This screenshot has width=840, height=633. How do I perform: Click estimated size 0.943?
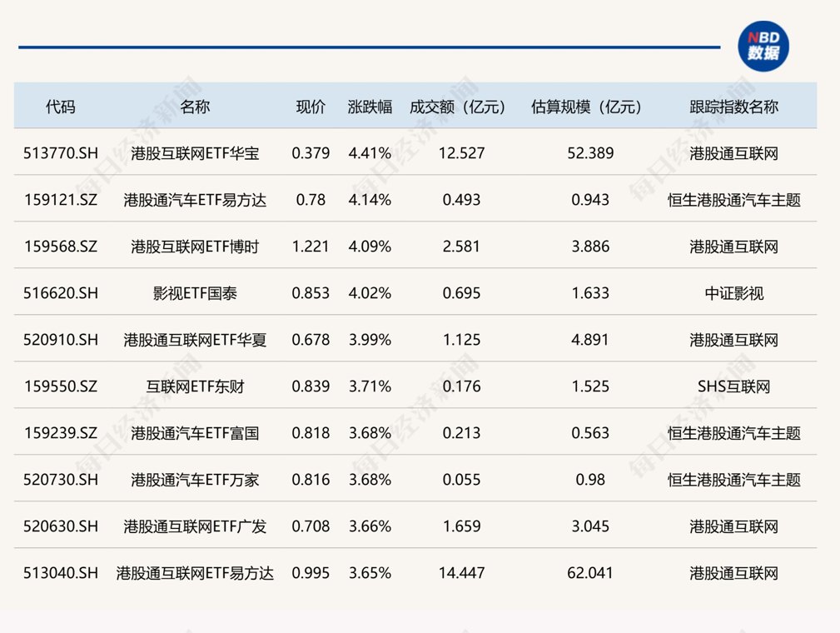pos(590,200)
